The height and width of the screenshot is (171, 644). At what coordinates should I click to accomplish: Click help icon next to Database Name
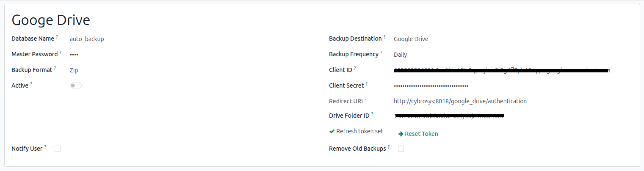(x=57, y=37)
